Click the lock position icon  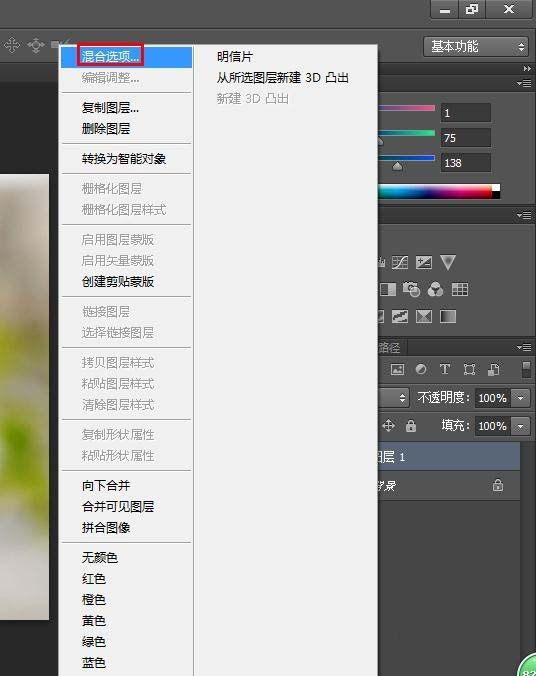point(389,426)
